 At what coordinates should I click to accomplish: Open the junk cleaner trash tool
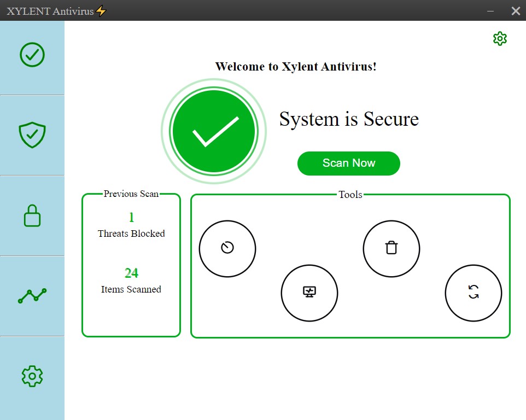click(x=391, y=248)
